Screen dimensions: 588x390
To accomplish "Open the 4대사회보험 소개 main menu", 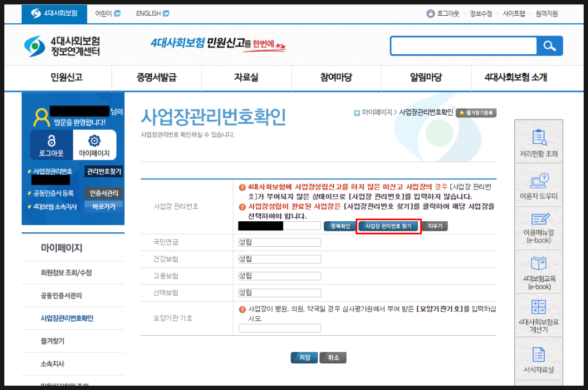I will [x=516, y=77].
